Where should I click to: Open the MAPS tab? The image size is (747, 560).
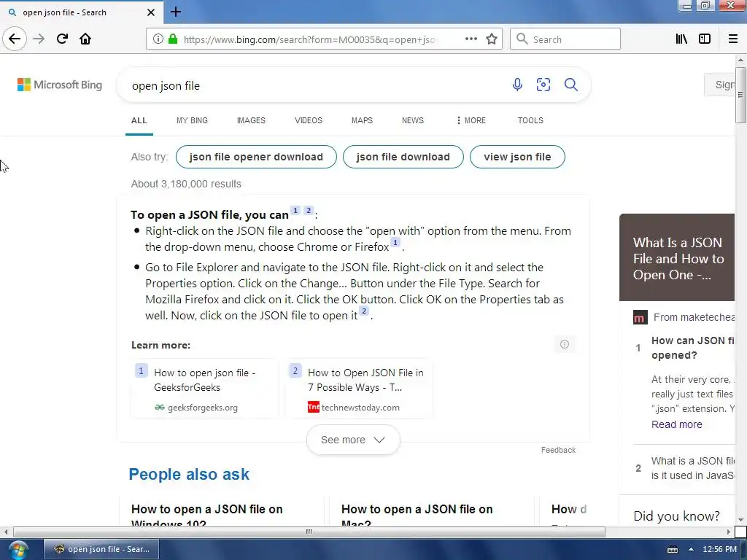coord(362,120)
